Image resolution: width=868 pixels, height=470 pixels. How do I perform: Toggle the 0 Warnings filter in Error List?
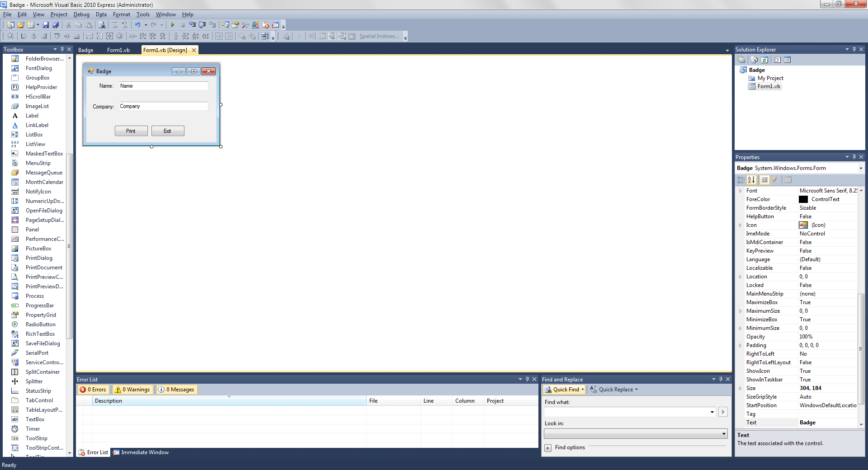point(132,389)
